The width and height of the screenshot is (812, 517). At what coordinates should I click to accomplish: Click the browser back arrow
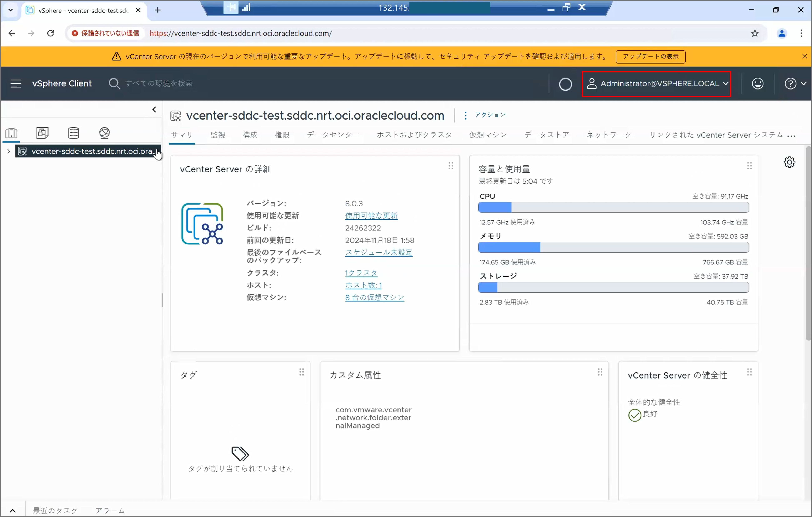[12, 33]
